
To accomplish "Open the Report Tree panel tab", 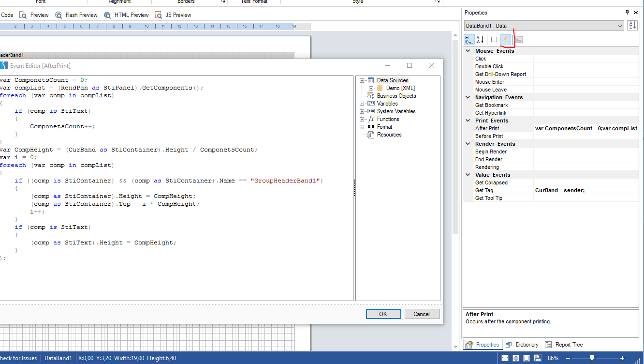I will click(x=564, y=345).
